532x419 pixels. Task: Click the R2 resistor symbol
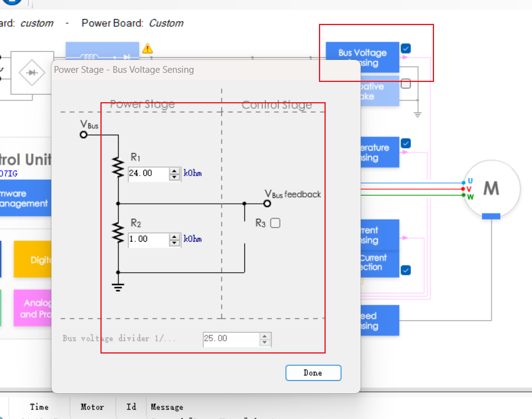click(x=118, y=232)
